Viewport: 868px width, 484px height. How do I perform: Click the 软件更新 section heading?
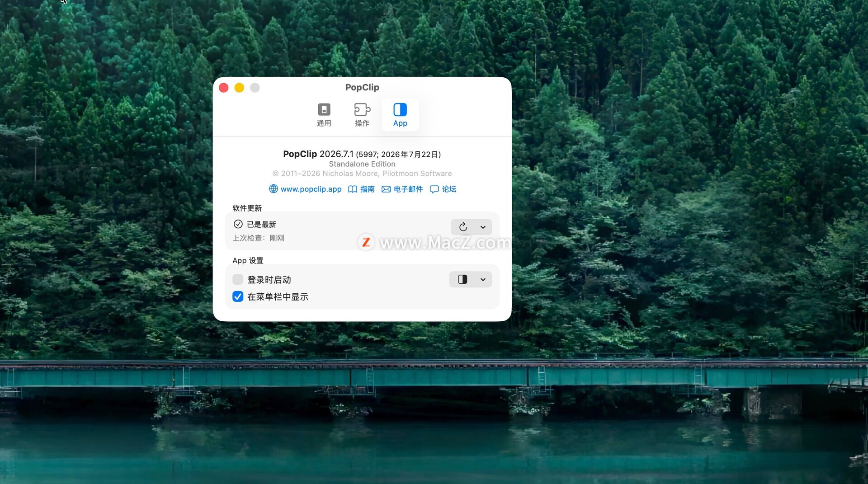247,208
